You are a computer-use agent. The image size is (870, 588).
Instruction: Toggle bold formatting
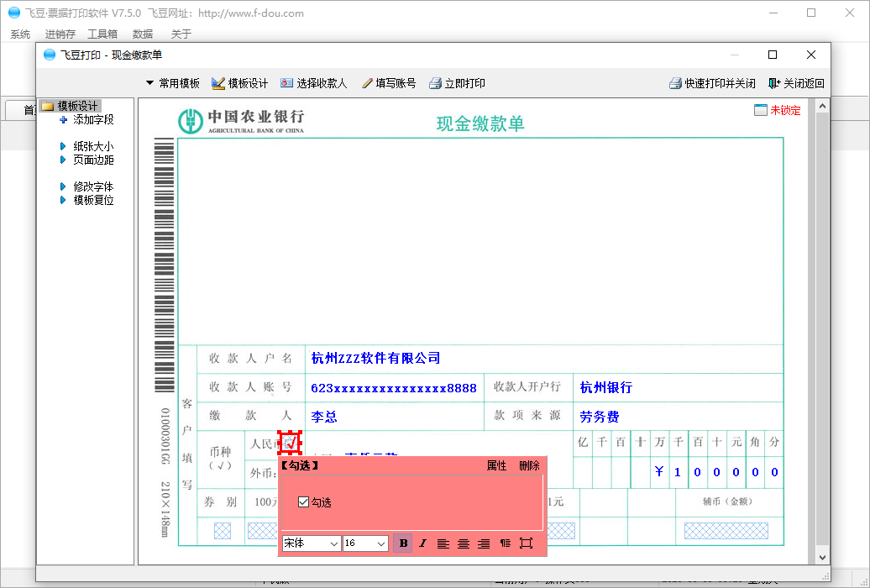pyautogui.click(x=403, y=543)
